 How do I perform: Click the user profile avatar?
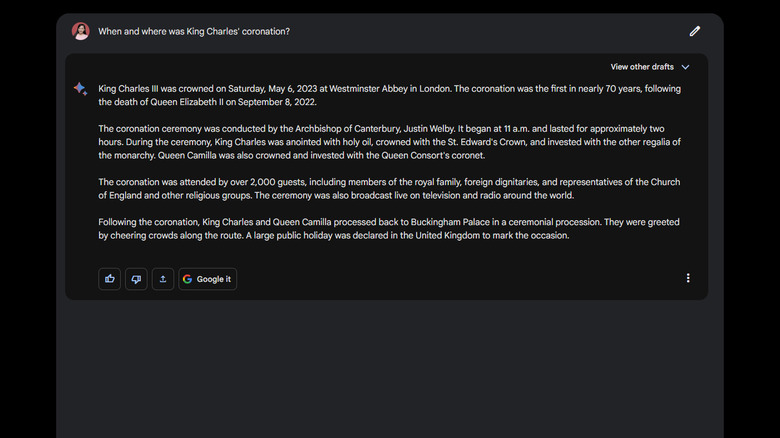pyautogui.click(x=81, y=31)
